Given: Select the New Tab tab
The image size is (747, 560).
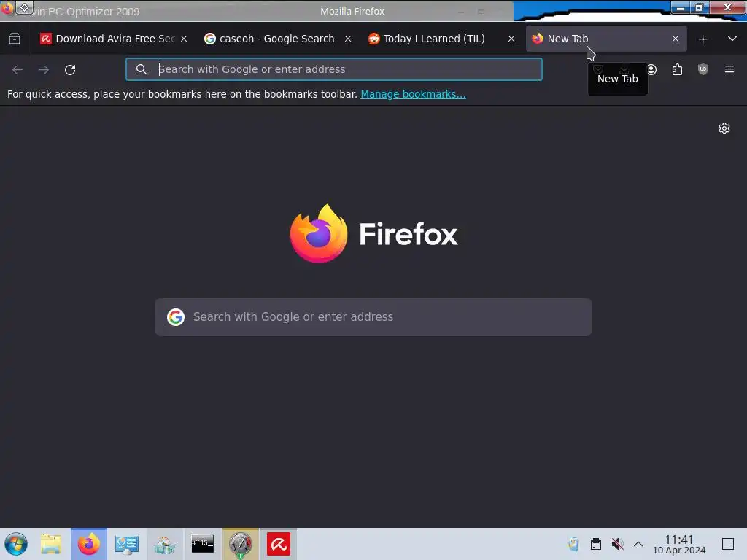Looking at the screenshot, I should point(606,39).
